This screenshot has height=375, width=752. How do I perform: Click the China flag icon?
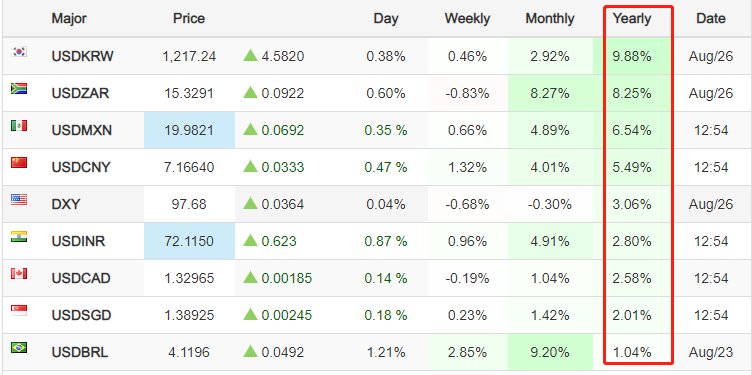[19, 163]
